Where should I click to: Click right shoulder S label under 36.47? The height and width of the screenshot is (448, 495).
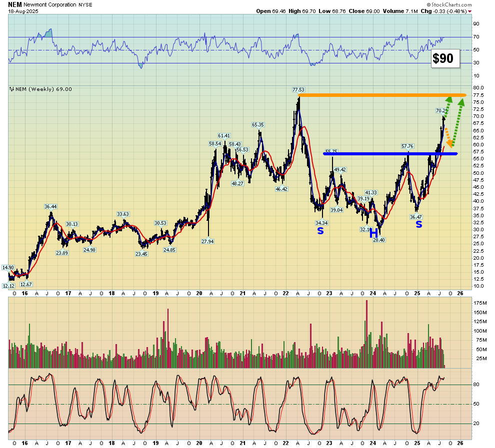click(x=419, y=225)
